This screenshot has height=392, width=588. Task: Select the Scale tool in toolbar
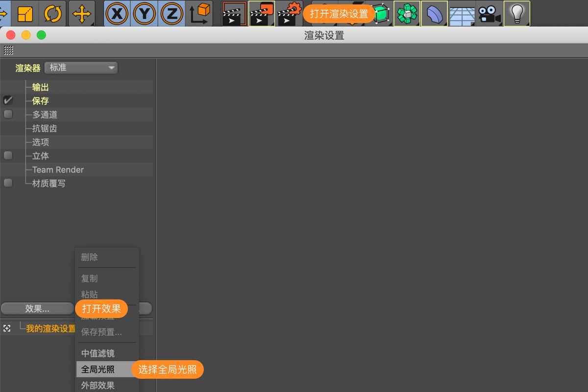coord(24,13)
